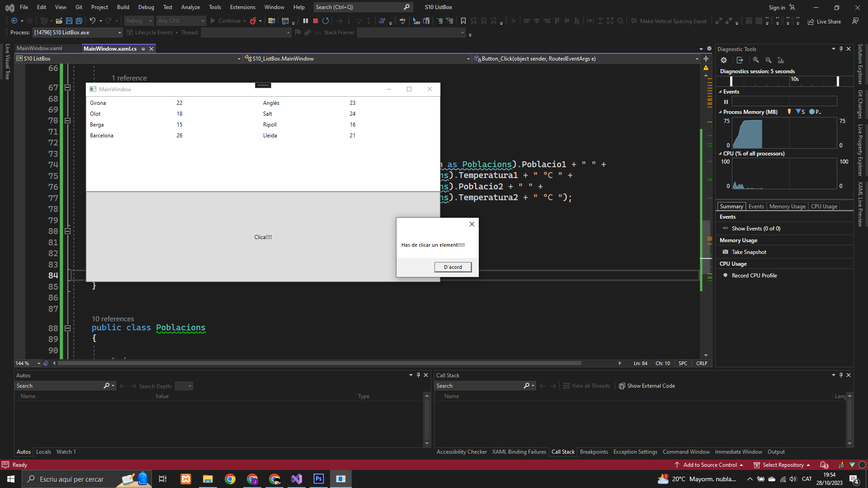Click the 10s mark on diagnostics timeline
This screenshot has height=488, width=868.
pos(794,80)
